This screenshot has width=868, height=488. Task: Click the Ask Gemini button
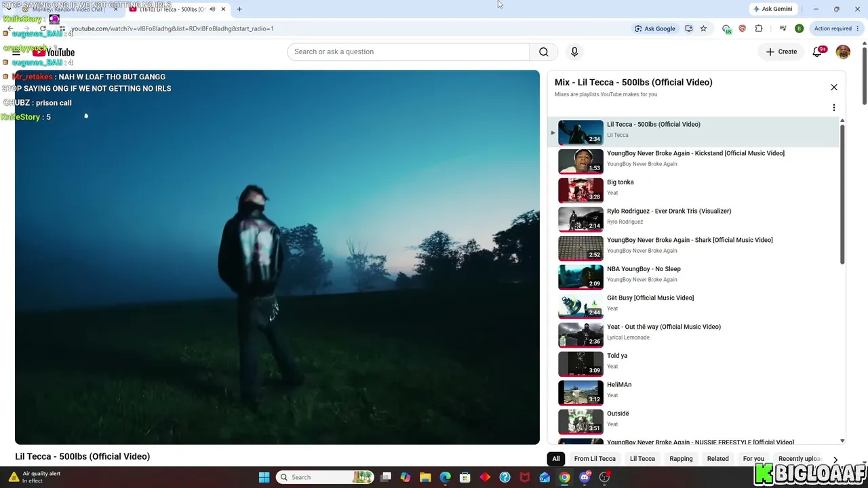click(772, 9)
